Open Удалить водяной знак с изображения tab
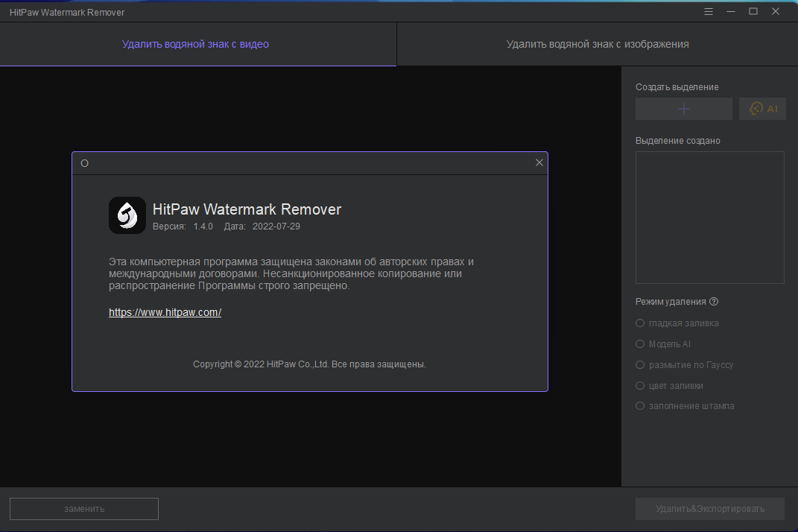This screenshot has height=532, width=798. coord(598,44)
